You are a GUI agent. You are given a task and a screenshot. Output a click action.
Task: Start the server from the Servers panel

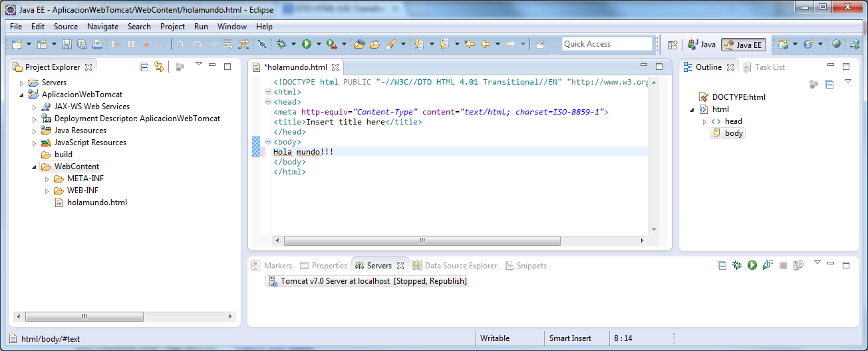752,265
